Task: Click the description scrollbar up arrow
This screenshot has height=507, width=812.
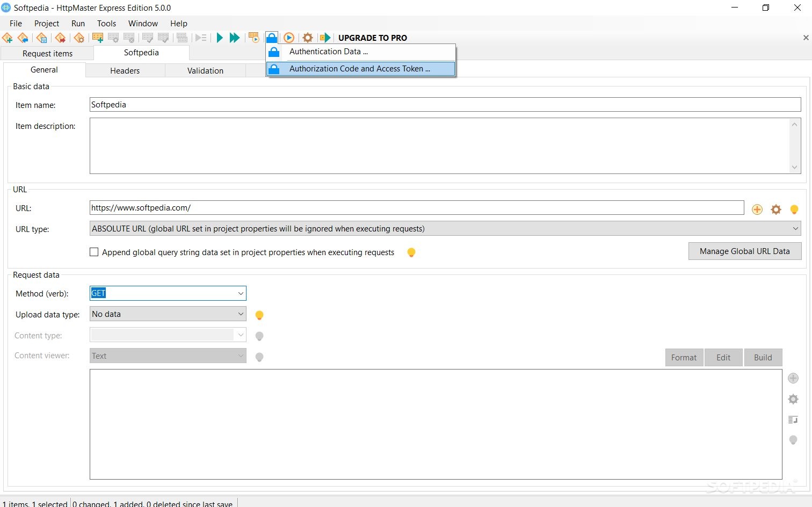Action: (x=795, y=124)
